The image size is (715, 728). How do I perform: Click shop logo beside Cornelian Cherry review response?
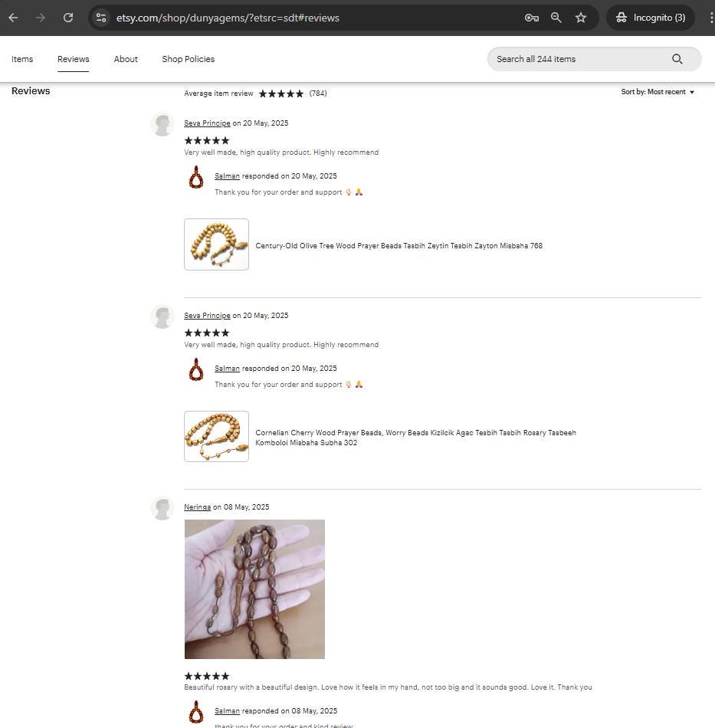tap(196, 369)
